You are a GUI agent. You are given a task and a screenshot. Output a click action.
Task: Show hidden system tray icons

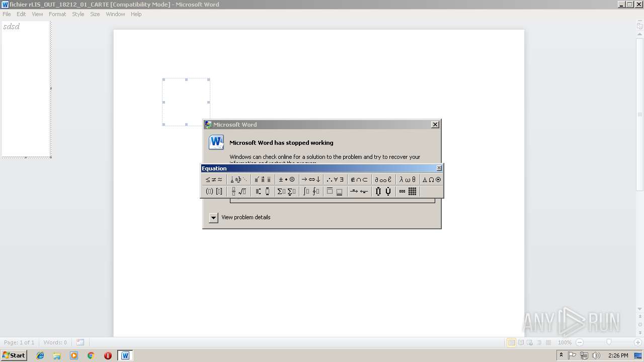(561, 355)
